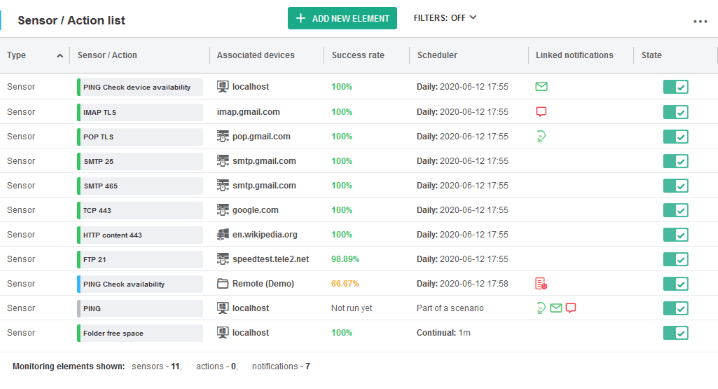Click the green ear notification icon on POP TLS row
718x389 pixels.
click(541, 136)
